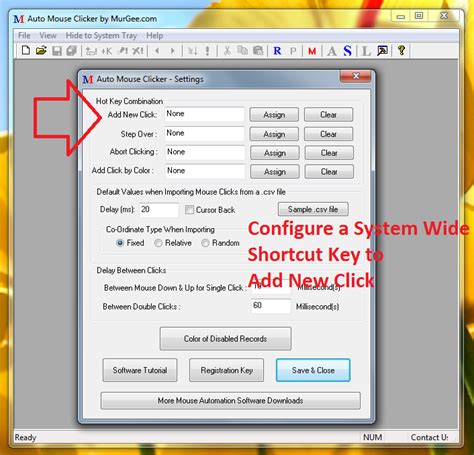This screenshot has height=455, width=474.
Task: Click the Step Over hotkey field
Action: pos(205,134)
